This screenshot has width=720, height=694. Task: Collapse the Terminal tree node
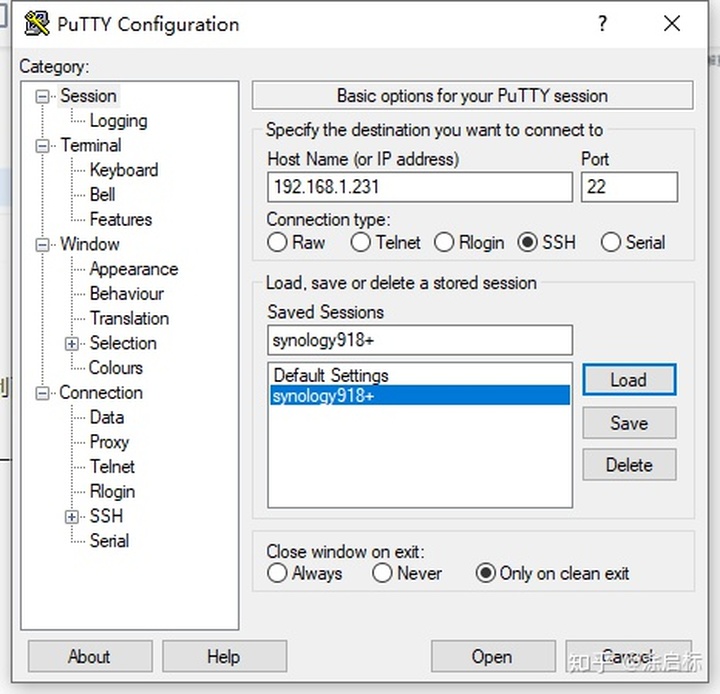point(42,146)
